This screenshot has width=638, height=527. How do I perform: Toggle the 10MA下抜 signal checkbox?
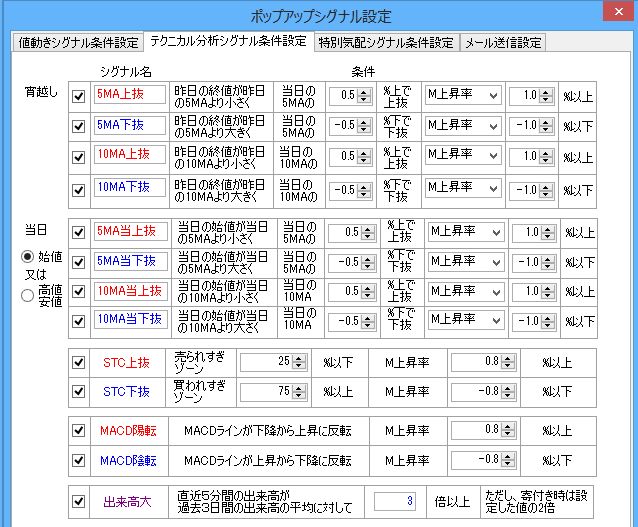79,188
